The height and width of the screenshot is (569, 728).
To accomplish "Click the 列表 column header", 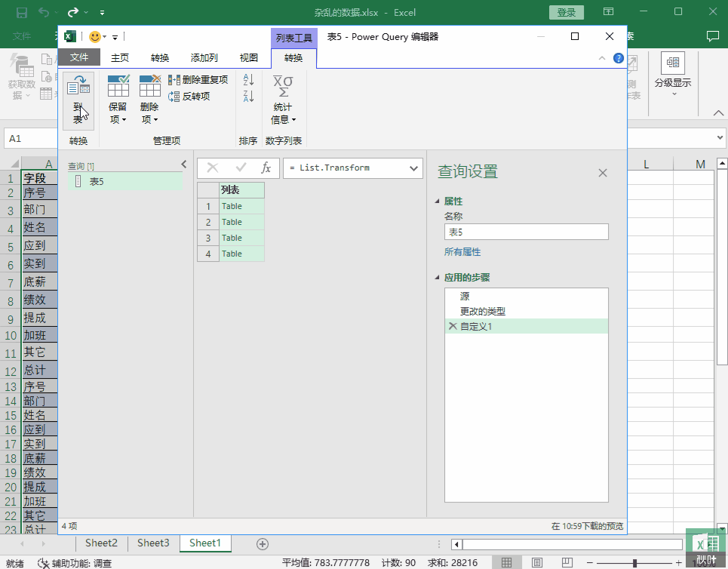I will pos(242,190).
